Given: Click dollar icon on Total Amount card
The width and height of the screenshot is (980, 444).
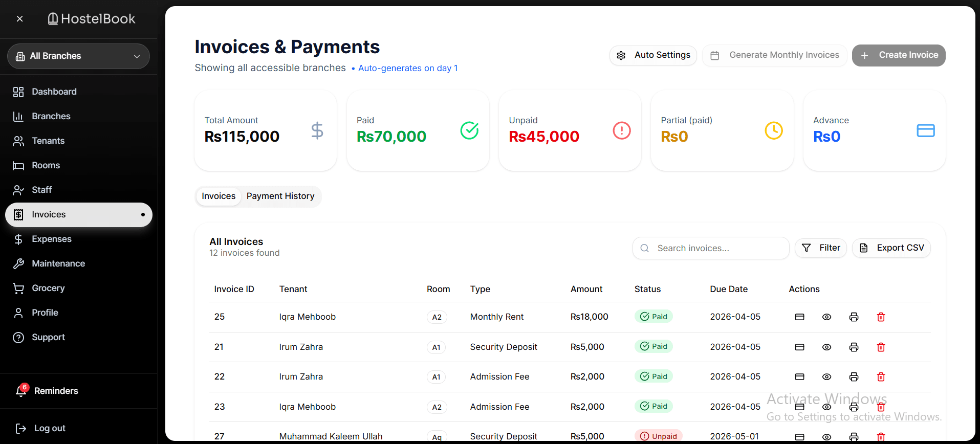Looking at the screenshot, I should click(317, 130).
